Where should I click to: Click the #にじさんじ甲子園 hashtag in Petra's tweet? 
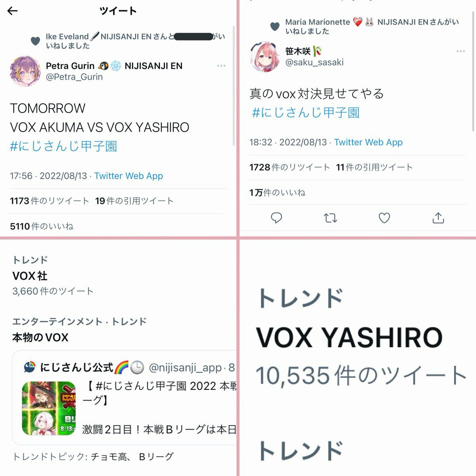(63, 146)
